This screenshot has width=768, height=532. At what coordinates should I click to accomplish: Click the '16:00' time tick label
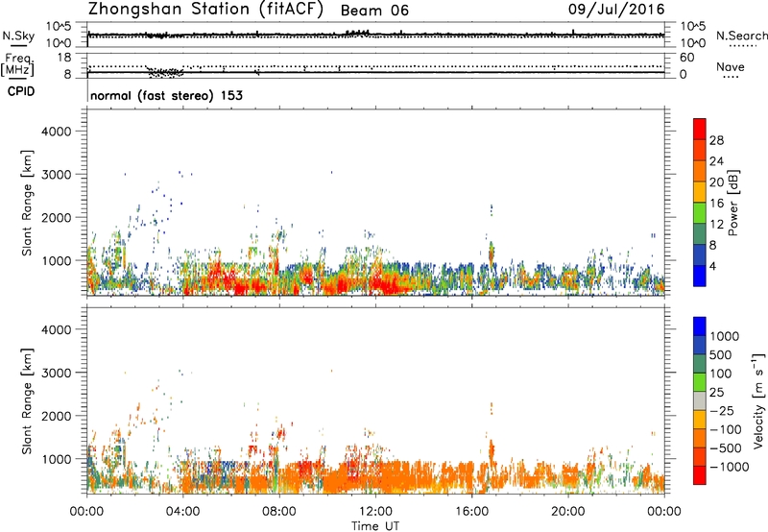coord(471,512)
